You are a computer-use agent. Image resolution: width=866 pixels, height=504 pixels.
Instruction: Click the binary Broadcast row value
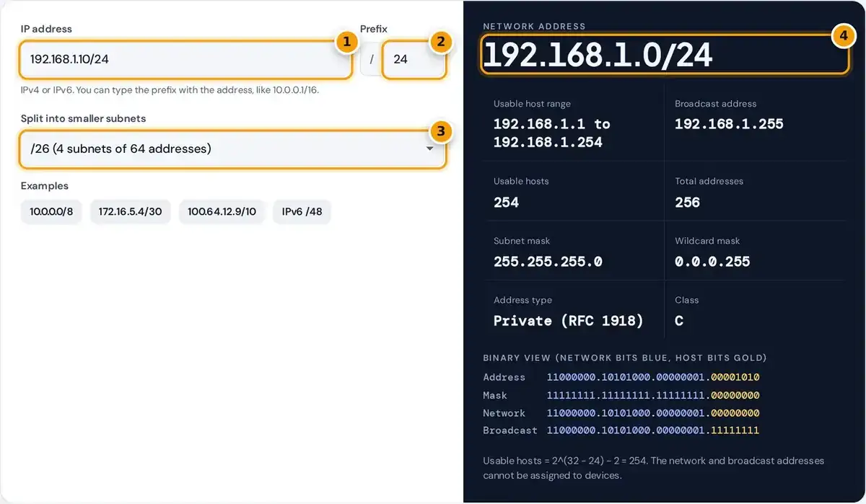tap(653, 430)
